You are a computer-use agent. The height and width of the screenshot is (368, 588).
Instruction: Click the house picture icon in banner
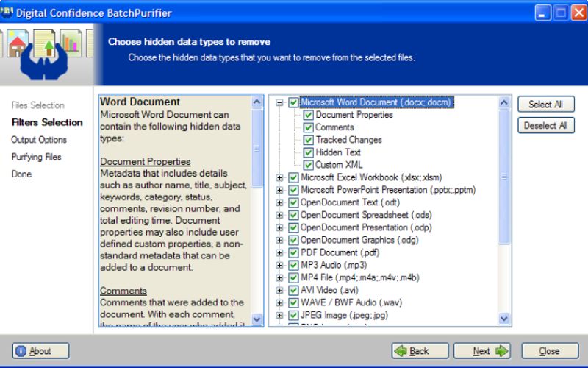coord(18,43)
